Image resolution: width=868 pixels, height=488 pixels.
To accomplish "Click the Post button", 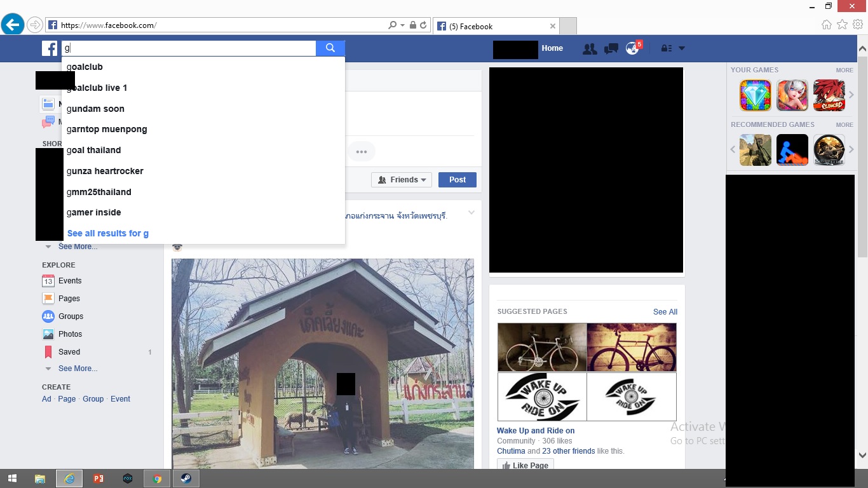I will [458, 180].
